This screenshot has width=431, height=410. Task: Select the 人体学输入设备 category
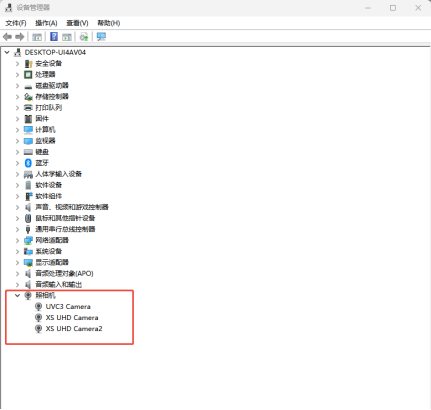[x=59, y=174]
